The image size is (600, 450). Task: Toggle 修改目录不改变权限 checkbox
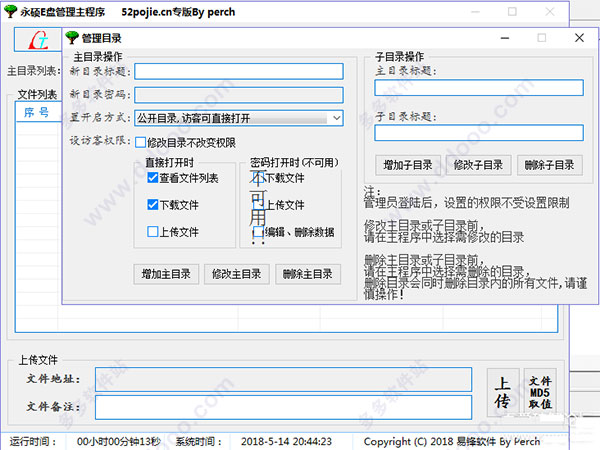click(140, 142)
